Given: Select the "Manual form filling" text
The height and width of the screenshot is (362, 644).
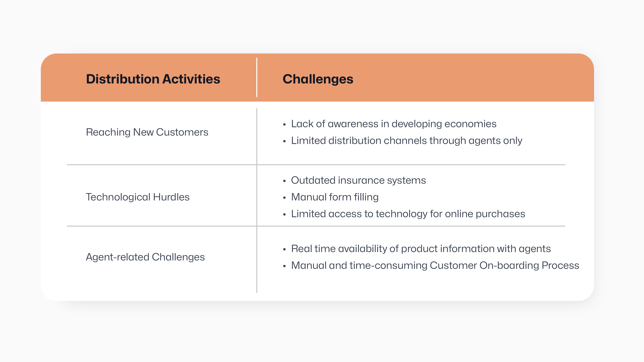Looking at the screenshot, I should click(335, 197).
